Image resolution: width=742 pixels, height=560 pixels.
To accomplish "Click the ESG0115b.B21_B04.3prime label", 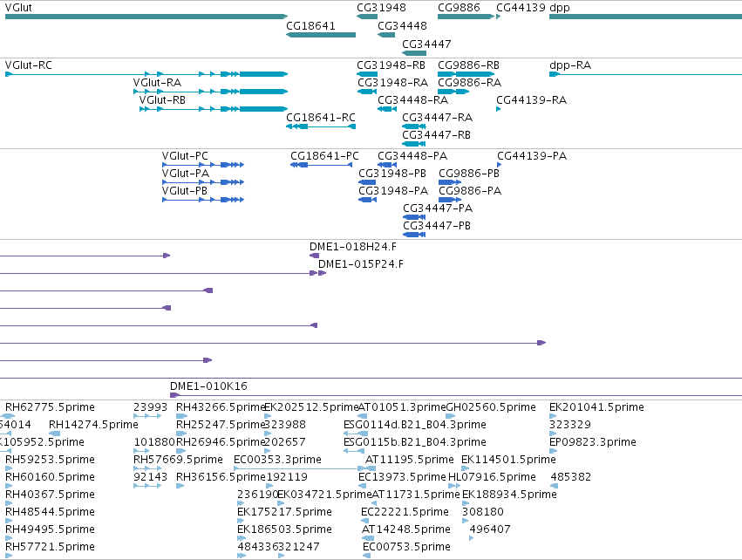I will point(415,442).
